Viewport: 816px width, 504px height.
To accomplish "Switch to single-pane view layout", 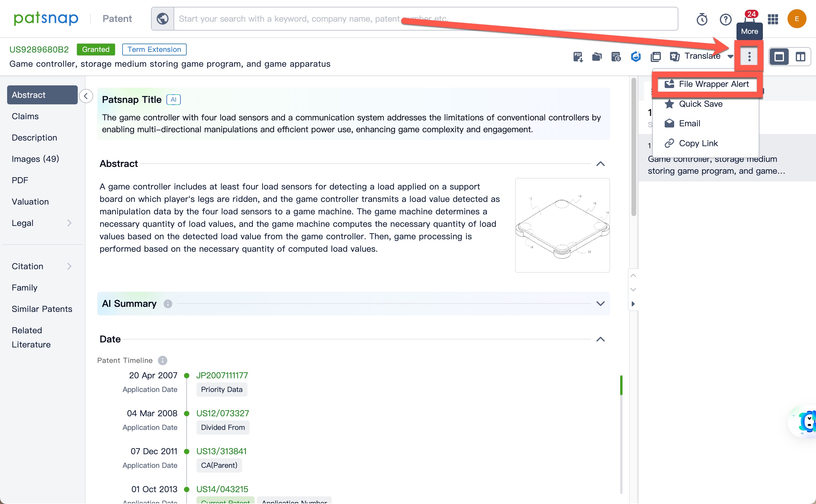I will coord(779,57).
